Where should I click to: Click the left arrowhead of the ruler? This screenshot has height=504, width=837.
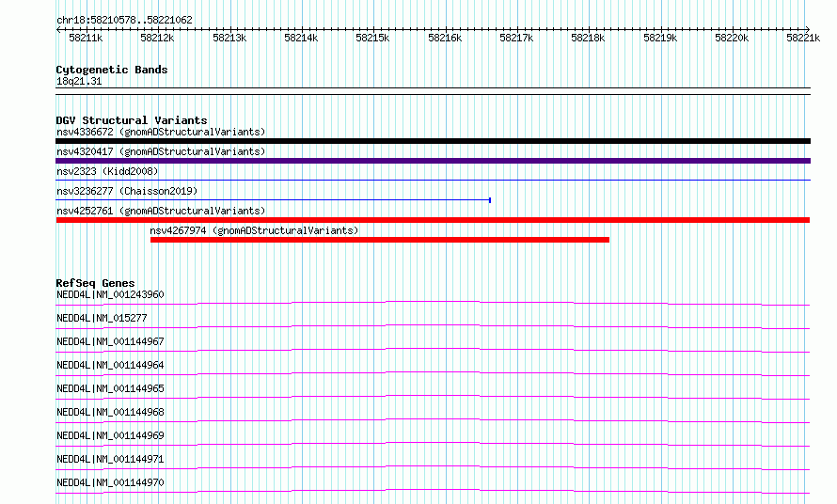tap(58, 29)
